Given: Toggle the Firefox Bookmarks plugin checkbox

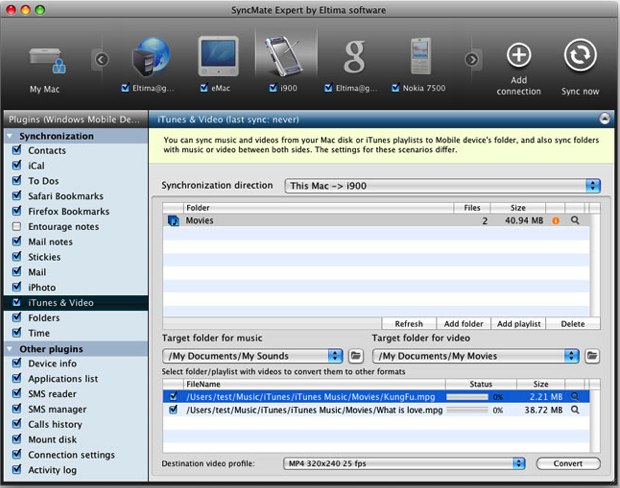Looking at the screenshot, I should (17, 211).
